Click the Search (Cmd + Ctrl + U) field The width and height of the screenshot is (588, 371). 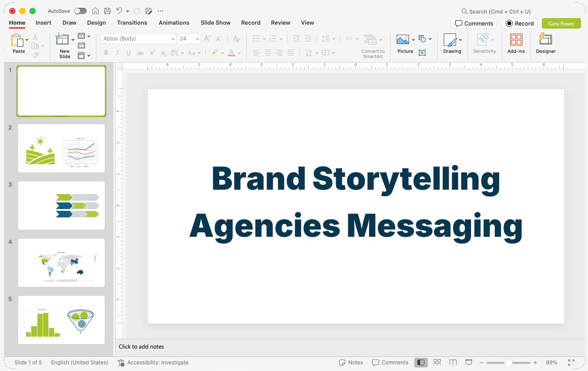click(496, 11)
